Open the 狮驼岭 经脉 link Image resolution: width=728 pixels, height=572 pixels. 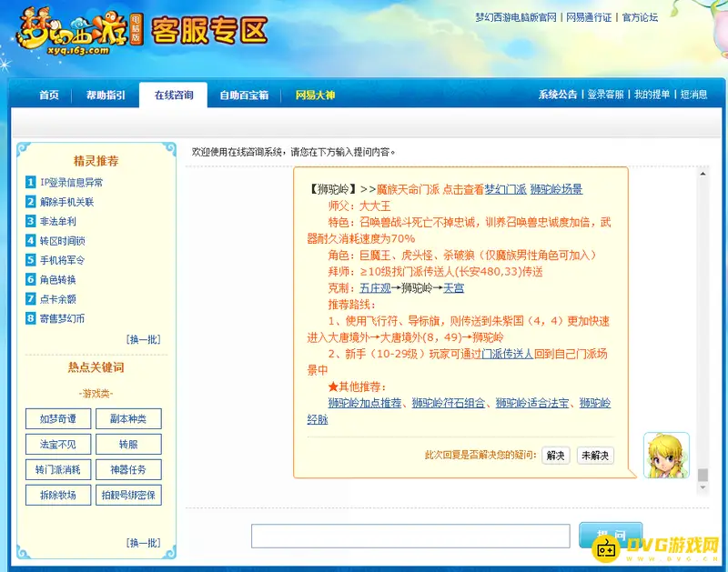pyautogui.click(x=595, y=403)
